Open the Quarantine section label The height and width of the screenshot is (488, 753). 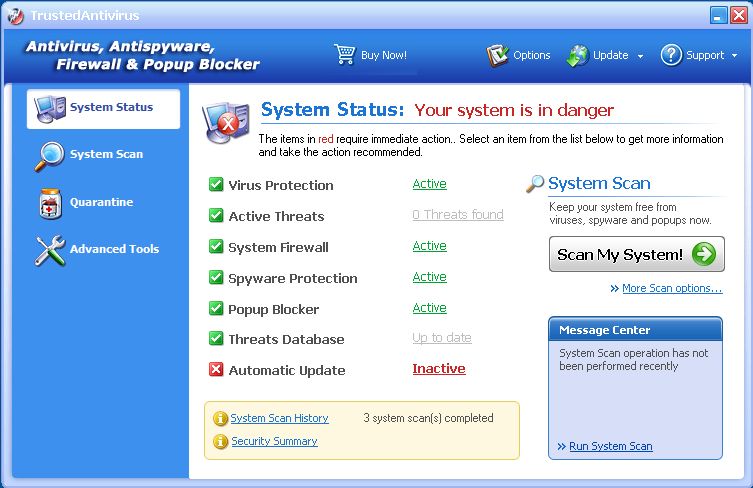click(101, 202)
